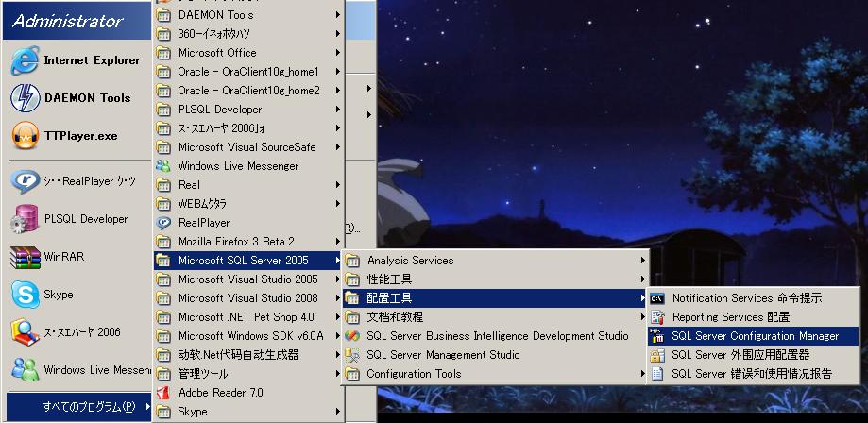
Task: Expand 性能工具 submenu arrow
Action: tap(643, 279)
